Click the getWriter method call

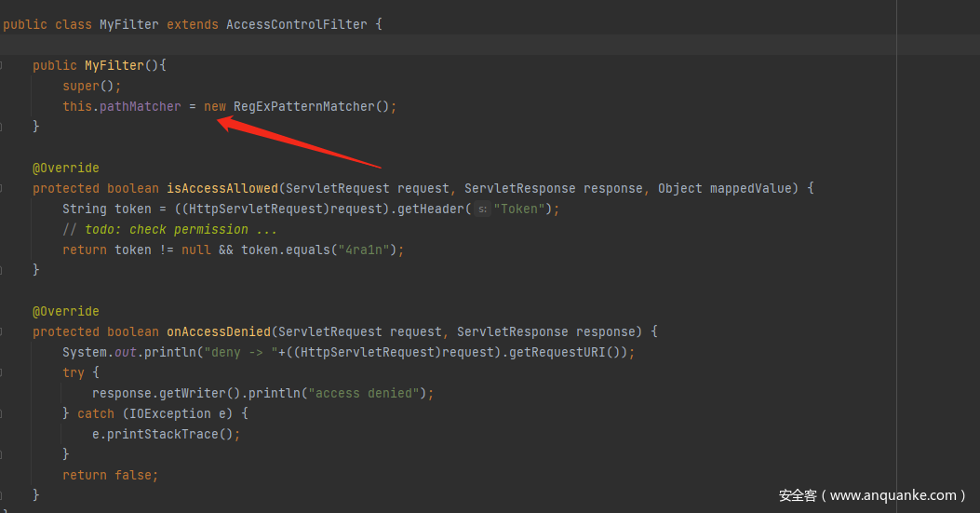click(x=193, y=393)
